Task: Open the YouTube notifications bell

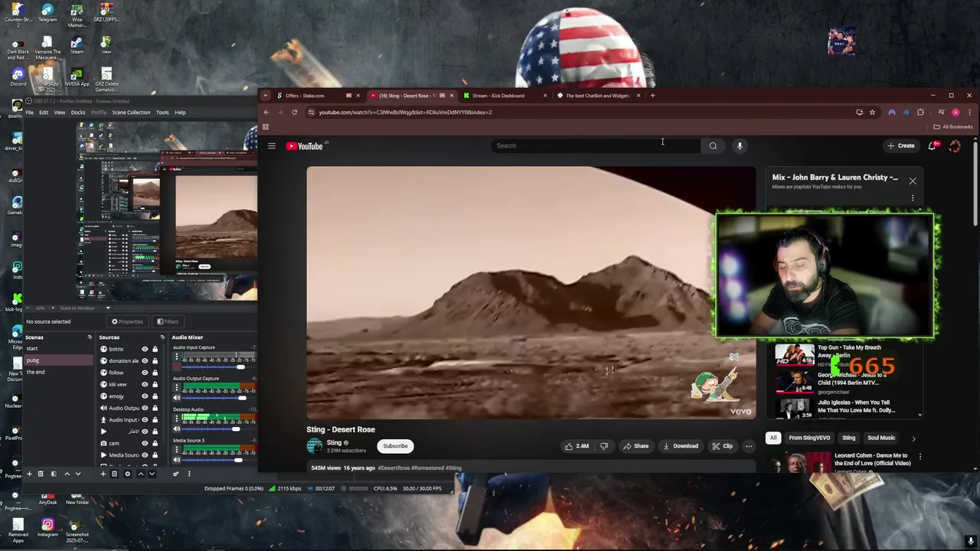Action: click(933, 145)
